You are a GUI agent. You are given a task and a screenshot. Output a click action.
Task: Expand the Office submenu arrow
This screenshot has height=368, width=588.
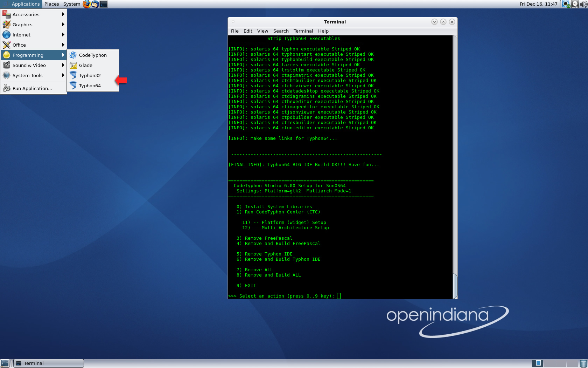click(63, 45)
